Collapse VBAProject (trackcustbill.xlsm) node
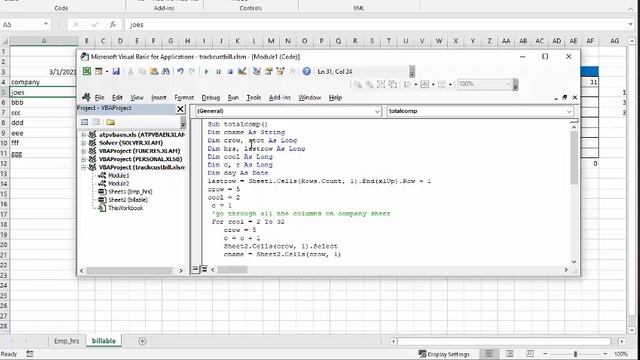This screenshot has height=360, width=640. 84,167
